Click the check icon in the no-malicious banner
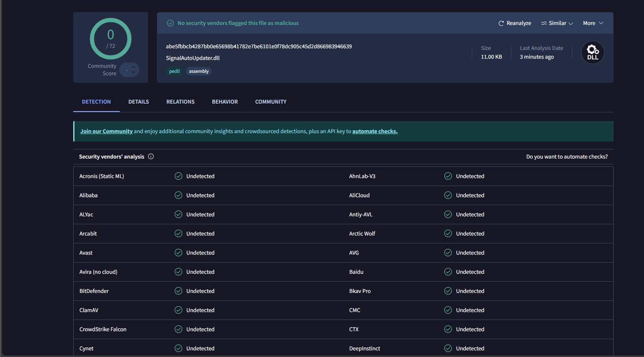This screenshot has width=644, height=357. pyautogui.click(x=170, y=23)
